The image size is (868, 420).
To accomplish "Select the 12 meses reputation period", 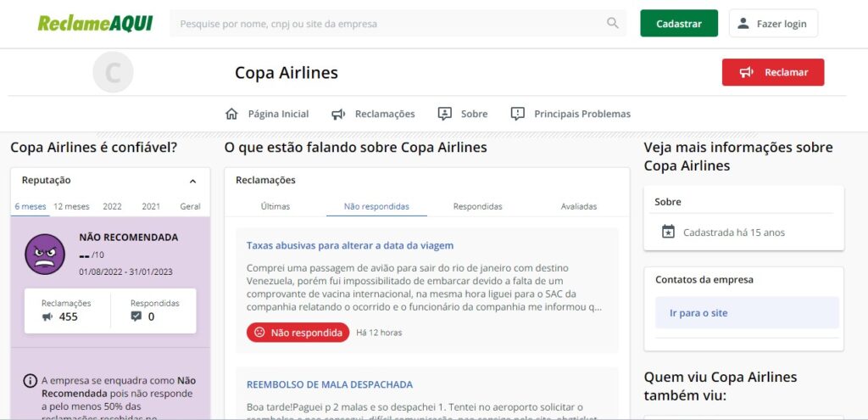I will (71, 206).
